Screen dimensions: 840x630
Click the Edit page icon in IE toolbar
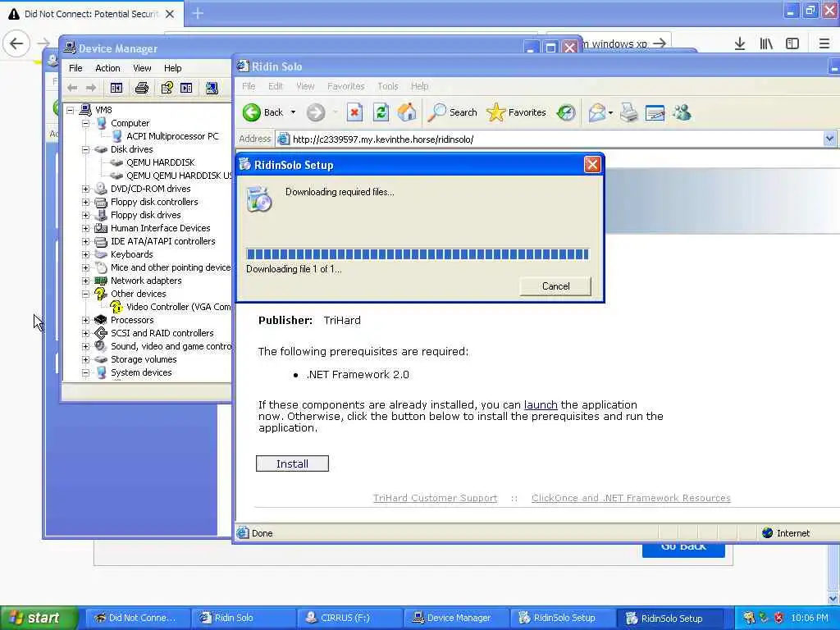pyautogui.click(x=655, y=112)
